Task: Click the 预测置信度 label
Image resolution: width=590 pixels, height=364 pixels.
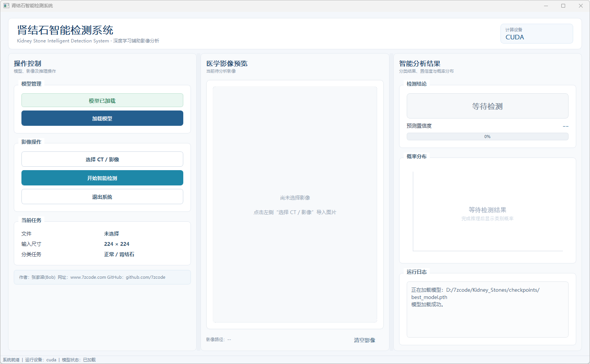Action: pyautogui.click(x=419, y=126)
